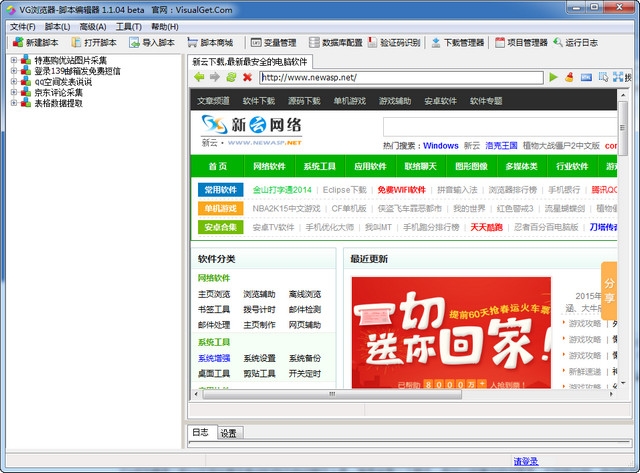Click the 系统工具 green nav item
Screen dimensions: 640x473
click(320, 166)
